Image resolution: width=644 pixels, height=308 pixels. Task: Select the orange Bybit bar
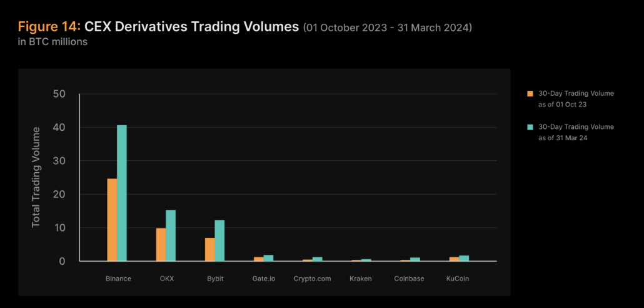pyautogui.click(x=209, y=249)
